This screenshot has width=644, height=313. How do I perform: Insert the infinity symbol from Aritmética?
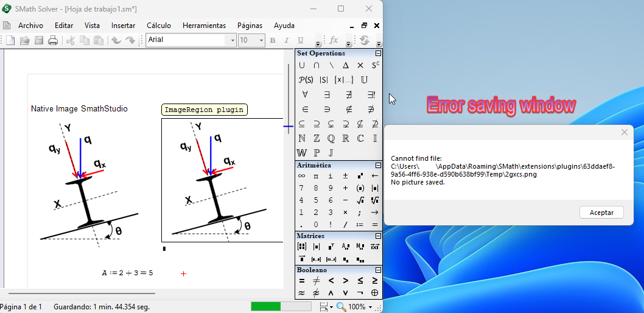[302, 176]
